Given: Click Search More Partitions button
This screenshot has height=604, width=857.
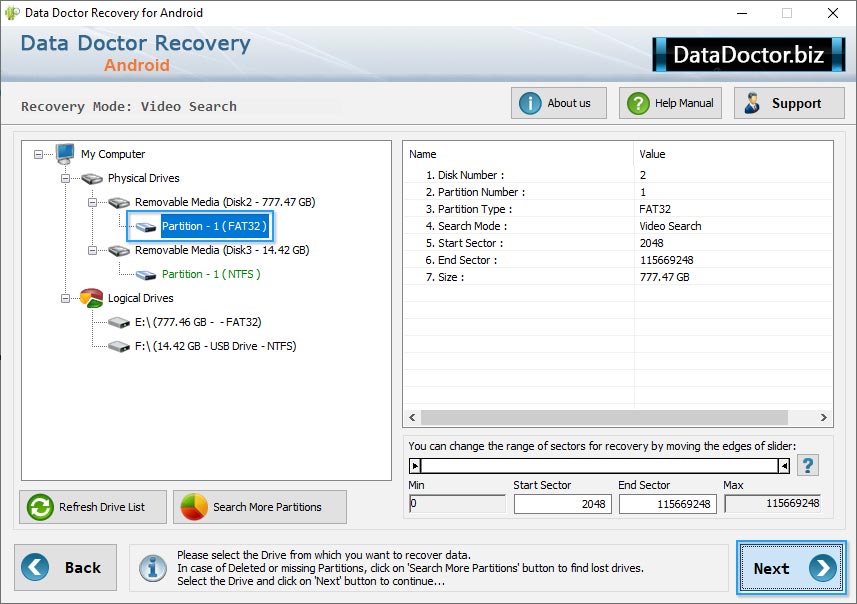Looking at the screenshot, I should click(260, 507).
